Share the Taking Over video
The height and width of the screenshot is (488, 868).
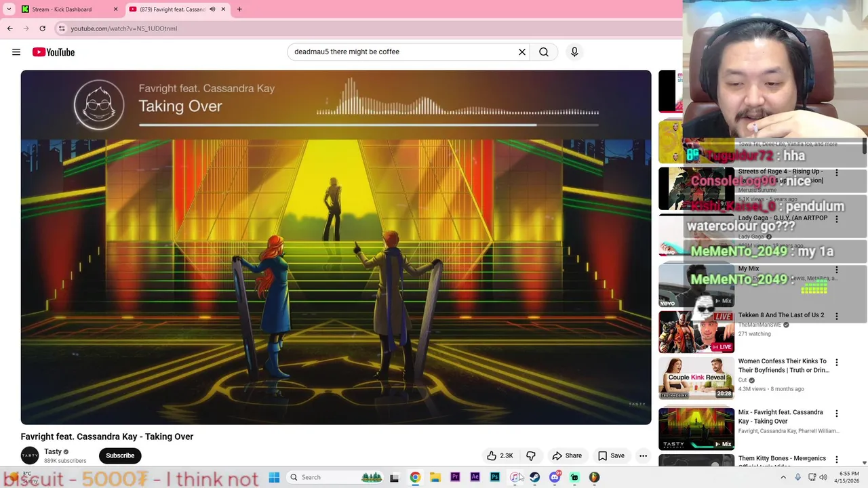pos(567,455)
